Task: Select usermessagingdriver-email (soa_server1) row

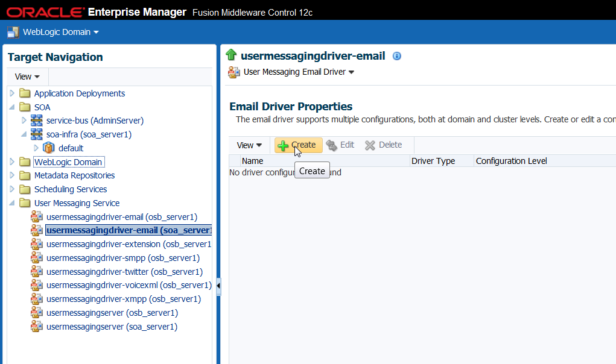Action: click(x=129, y=230)
